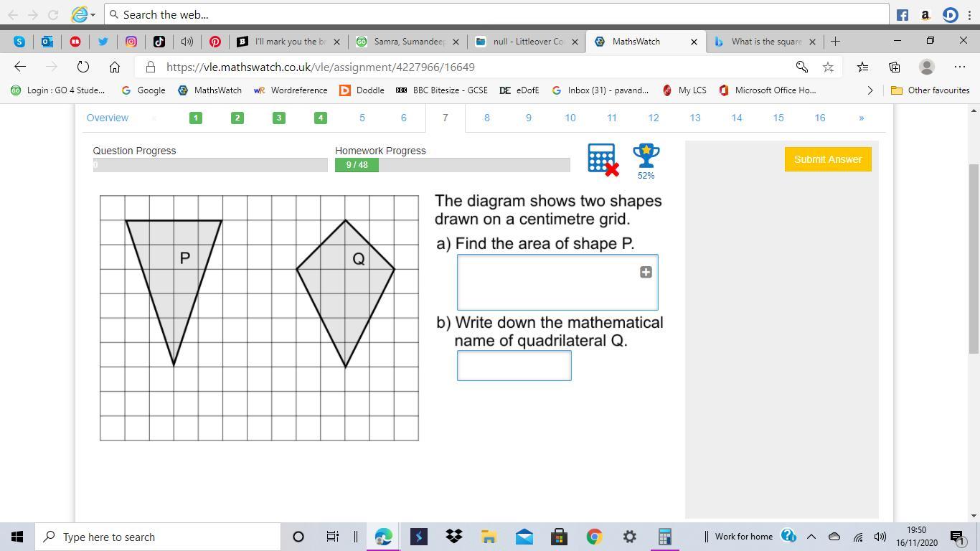The width and height of the screenshot is (980, 551).
Task: Open File Explorer from the taskbar
Action: pyautogui.click(x=489, y=537)
